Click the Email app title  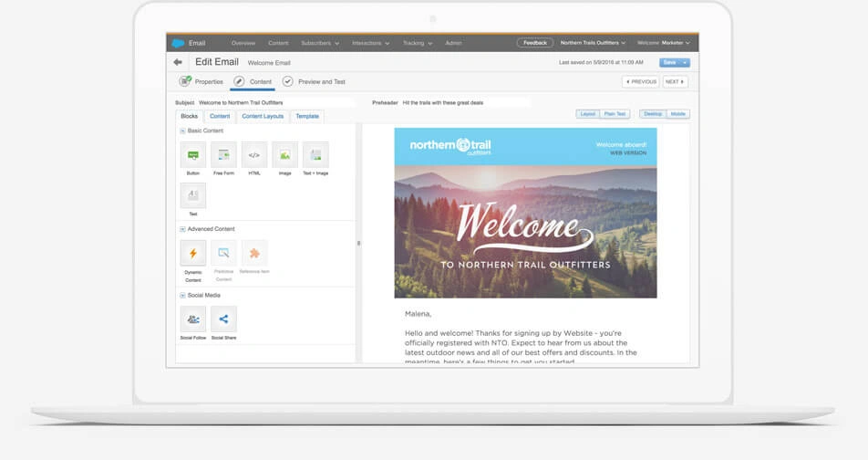pos(197,43)
